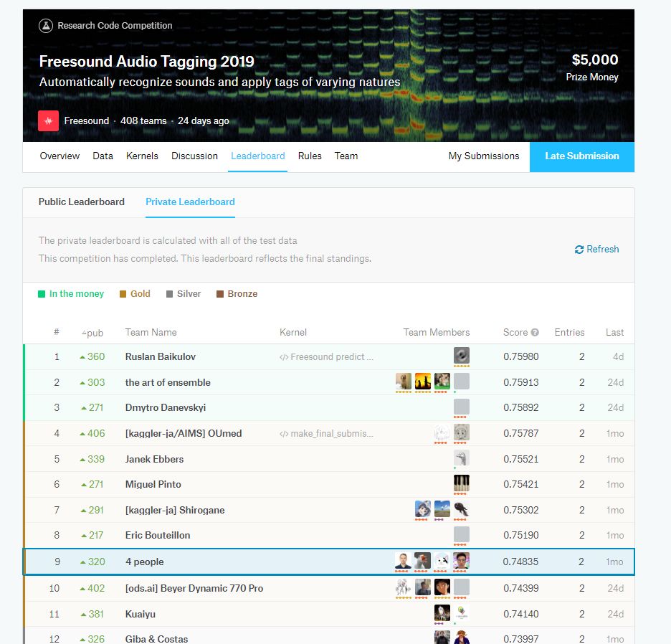Viewport: 671px width, 644px height.
Task: Click the [kaggler-ja/AIMS] OUmed team name
Action: tap(184, 433)
